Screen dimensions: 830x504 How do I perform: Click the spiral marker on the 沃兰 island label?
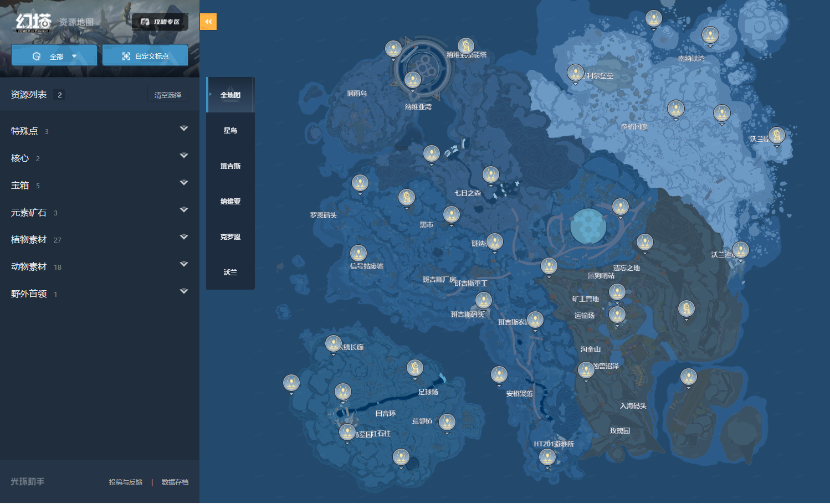click(777, 136)
